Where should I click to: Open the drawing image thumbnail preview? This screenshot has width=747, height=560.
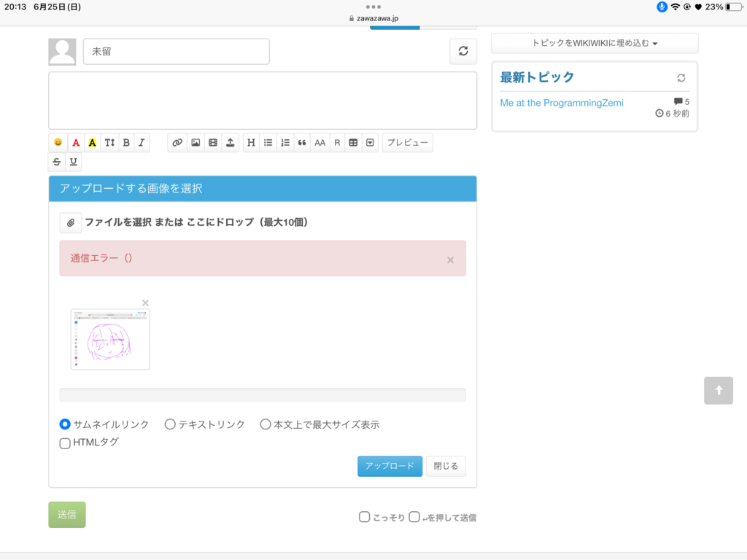(110, 339)
